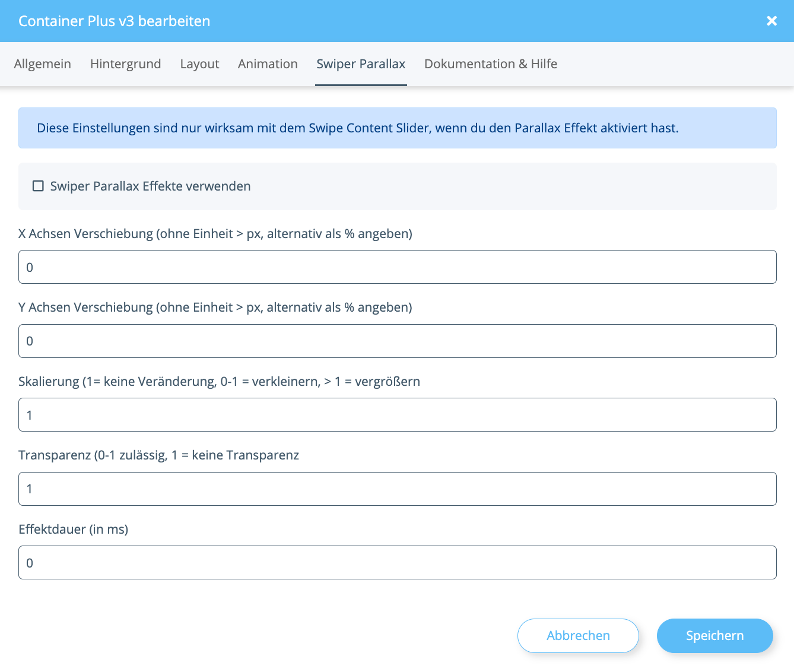The image size is (794, 672).
Task: Close the Container Plus v3 dialog
Action: click(771, 21)
